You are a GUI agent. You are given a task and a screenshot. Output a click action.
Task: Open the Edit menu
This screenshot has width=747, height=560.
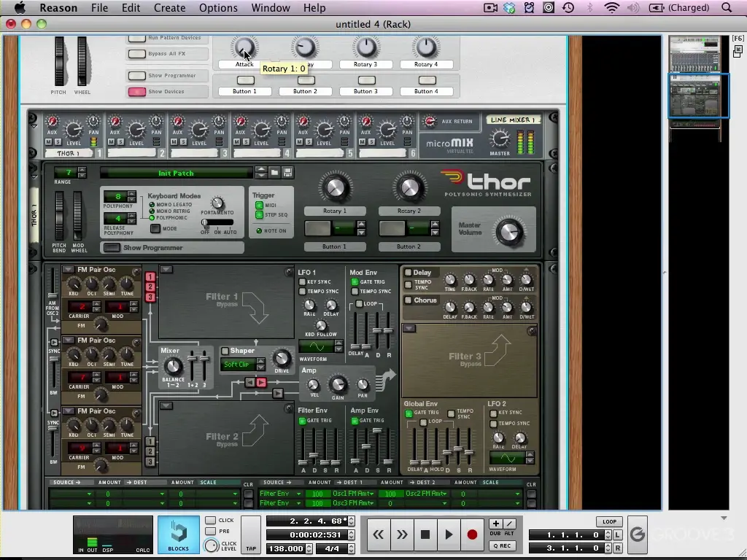click(x=131, y=7)
